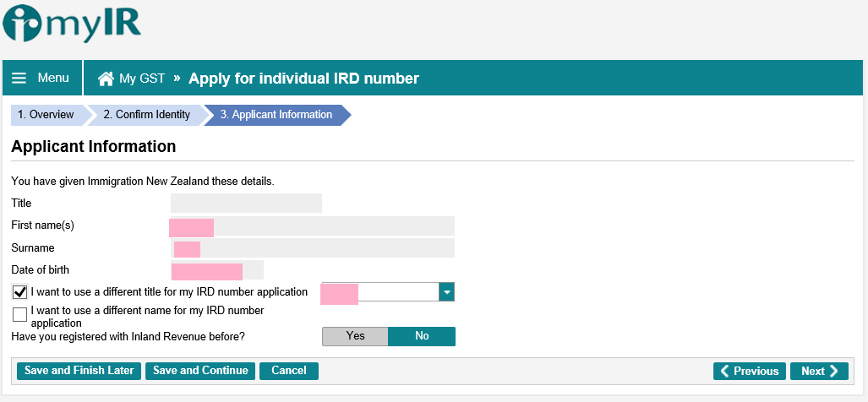Select No for registered with Inland Revenue
Viewport: 868px width, 402px height.
coord(422,336)
